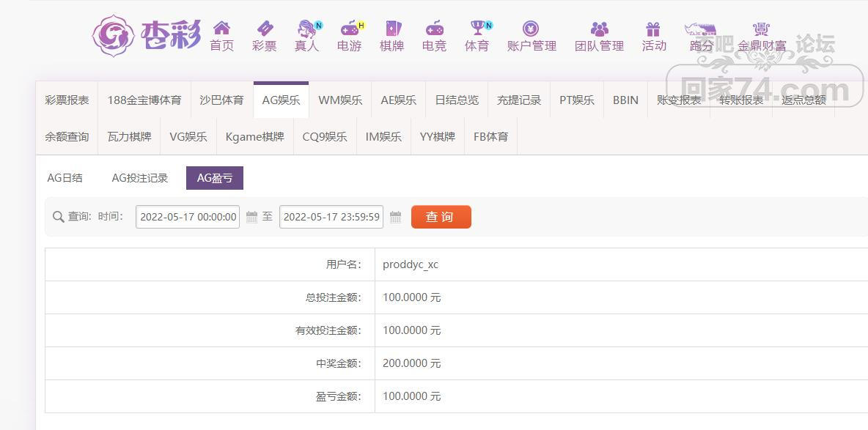Switch to 沙巴体育 tab
Viewport: 868px width, 430px height.
(x=222, y=100)
